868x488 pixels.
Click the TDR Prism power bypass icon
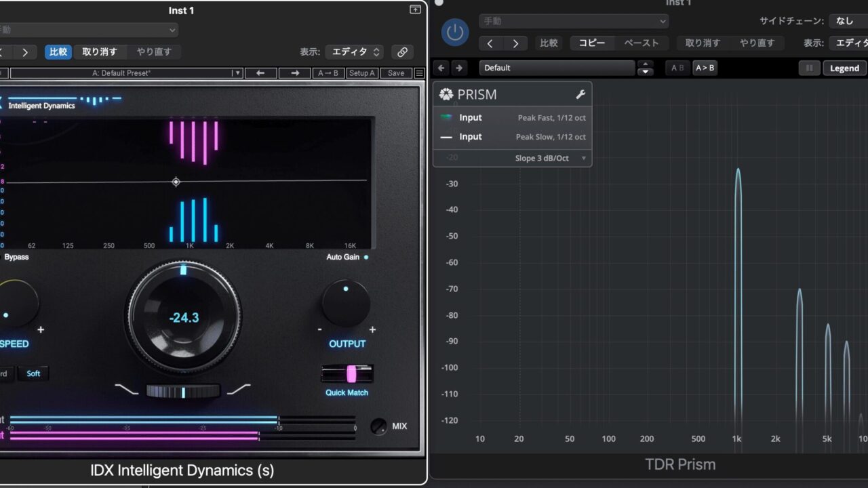click(454, 33)
